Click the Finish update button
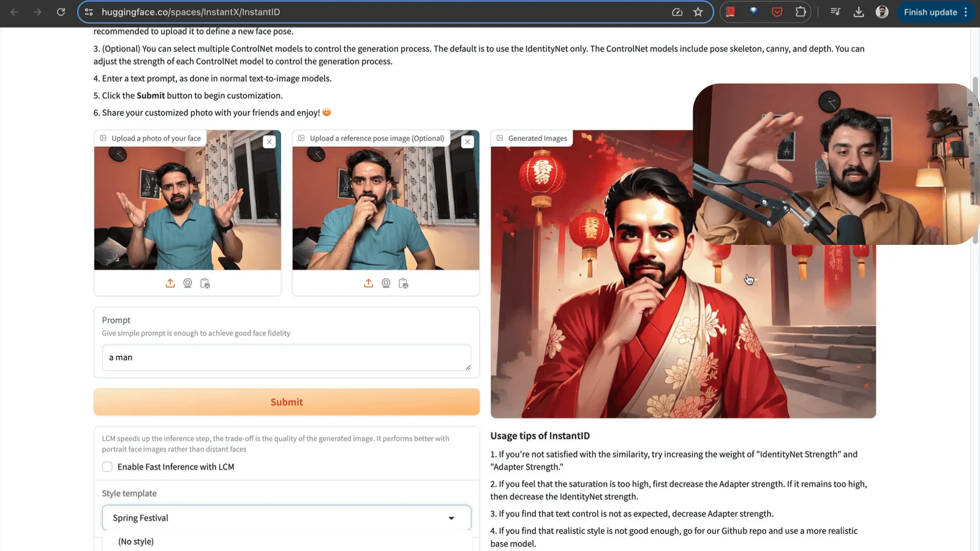980x551 pixels. coord(931,12)
